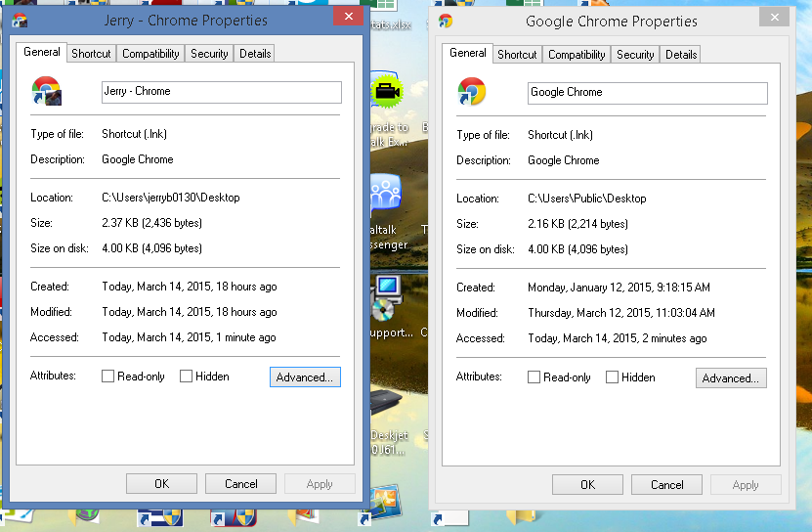
Task: Select the Paltalk Messenger desktop icon
Action: pyautogui.click(x=386, y=195)
